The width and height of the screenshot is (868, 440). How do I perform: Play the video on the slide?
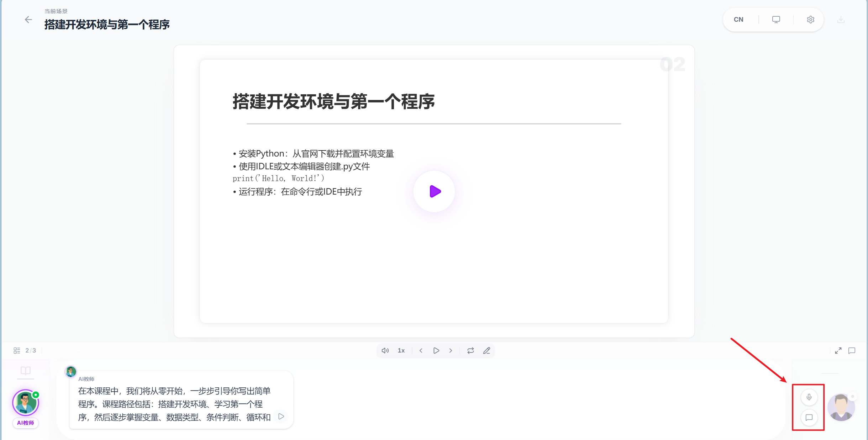pyautogui.click(x=433, y=191)
